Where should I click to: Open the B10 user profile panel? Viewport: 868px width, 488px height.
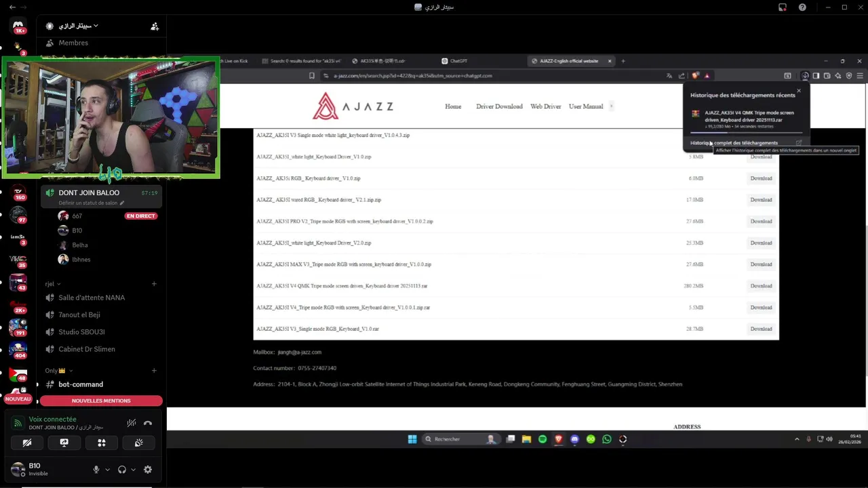point(47,469)
